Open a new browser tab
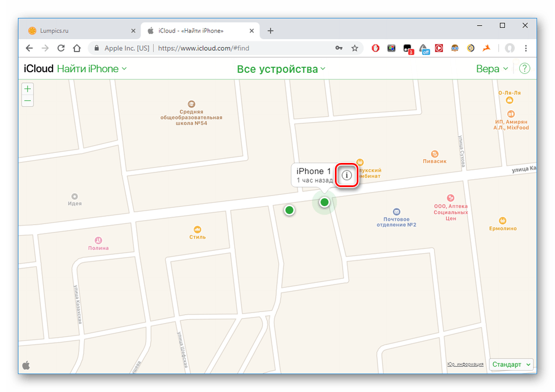 point(270,31)
